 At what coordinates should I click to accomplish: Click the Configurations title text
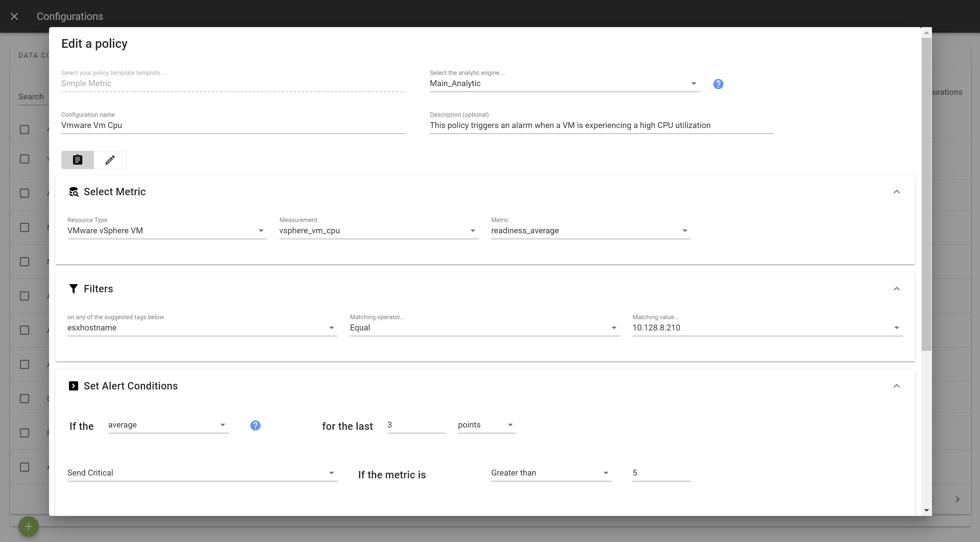tap(70, 16)
